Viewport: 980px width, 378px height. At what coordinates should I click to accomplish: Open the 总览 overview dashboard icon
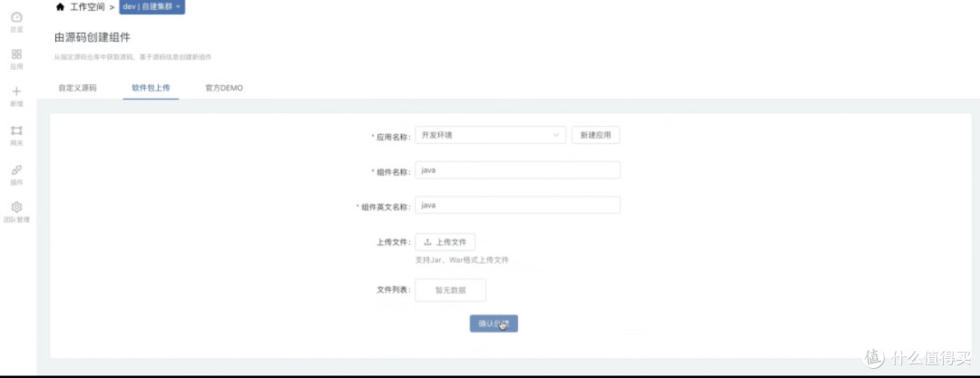tap(17, 17)
